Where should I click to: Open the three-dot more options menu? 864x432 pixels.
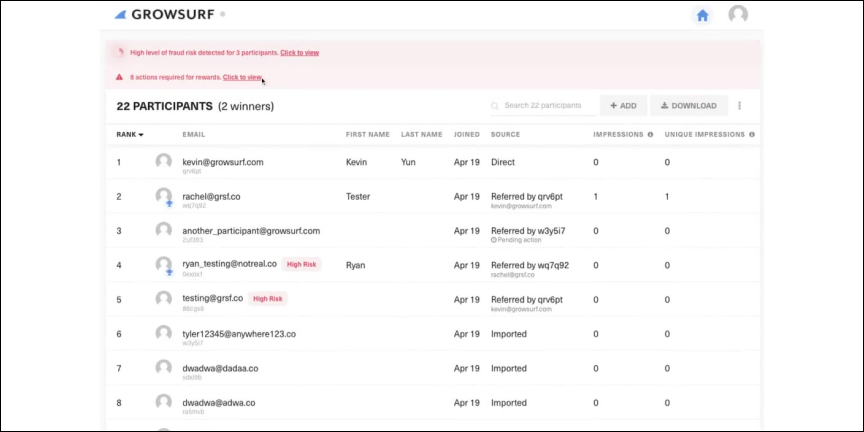tap(739, 105)
